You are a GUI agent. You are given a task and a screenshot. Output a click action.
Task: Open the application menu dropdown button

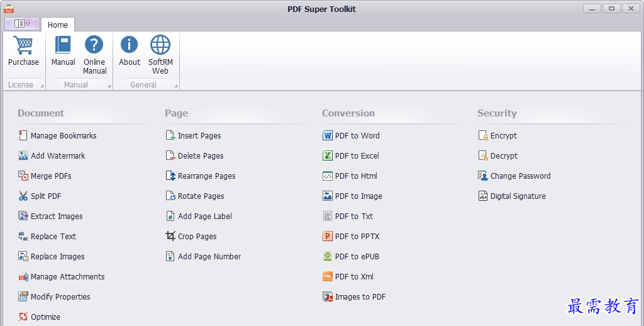(22, 24)
